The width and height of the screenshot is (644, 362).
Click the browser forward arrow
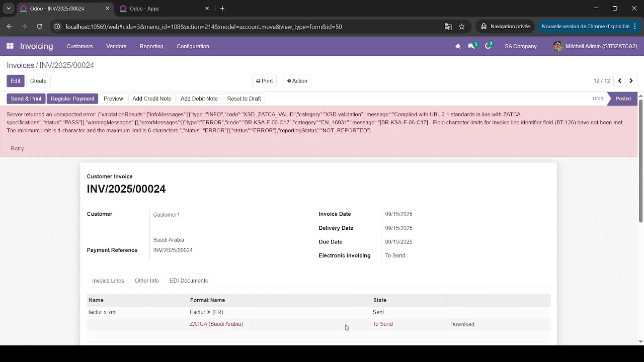tap(24, 27)
